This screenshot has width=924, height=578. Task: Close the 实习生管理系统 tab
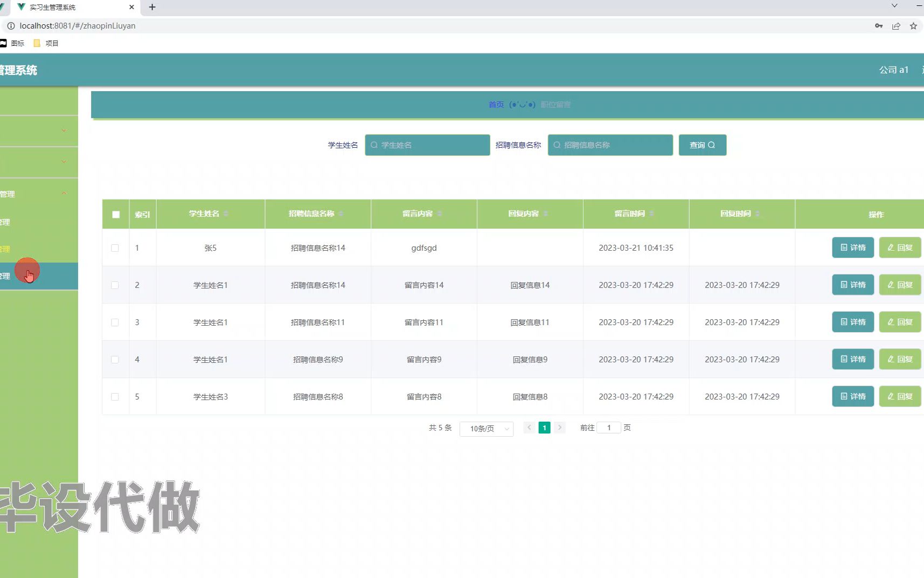pyautogui.click(x=131, y=7)
